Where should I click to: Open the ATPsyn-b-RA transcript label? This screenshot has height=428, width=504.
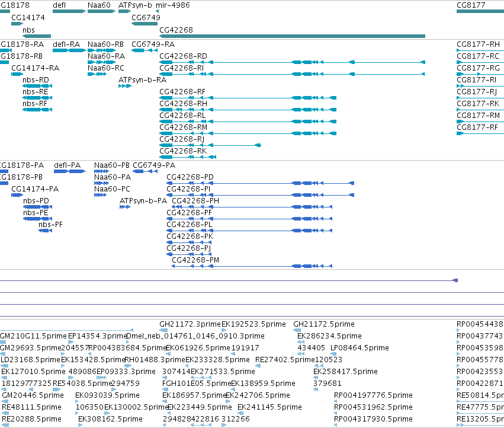pyautogui.click(x=142, y=80)
